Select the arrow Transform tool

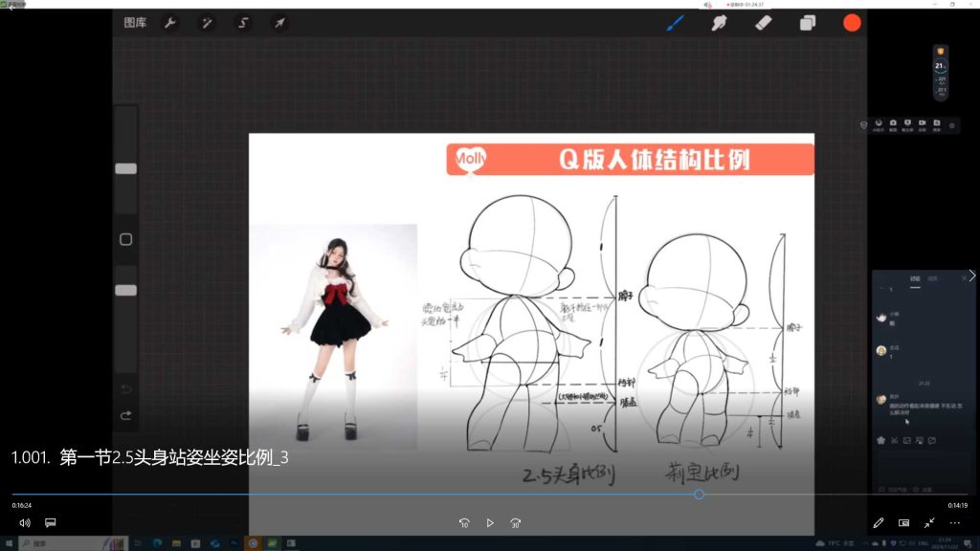(278, 23)
